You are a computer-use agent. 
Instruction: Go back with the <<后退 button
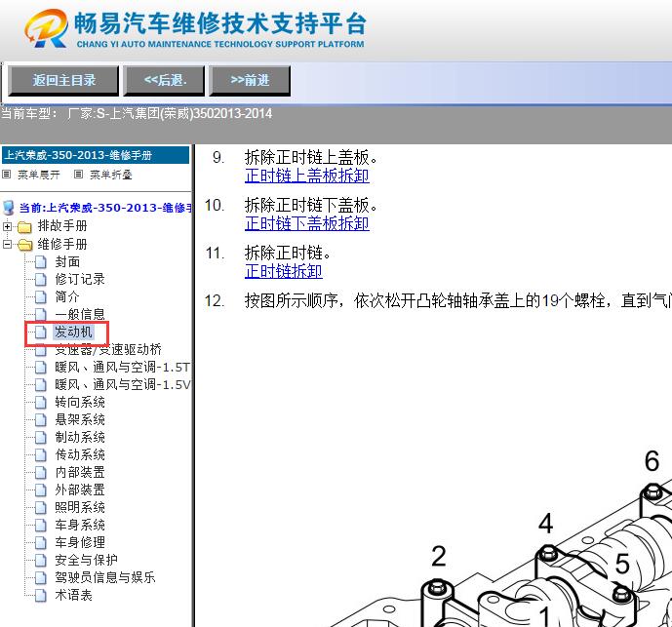[164, 80]
